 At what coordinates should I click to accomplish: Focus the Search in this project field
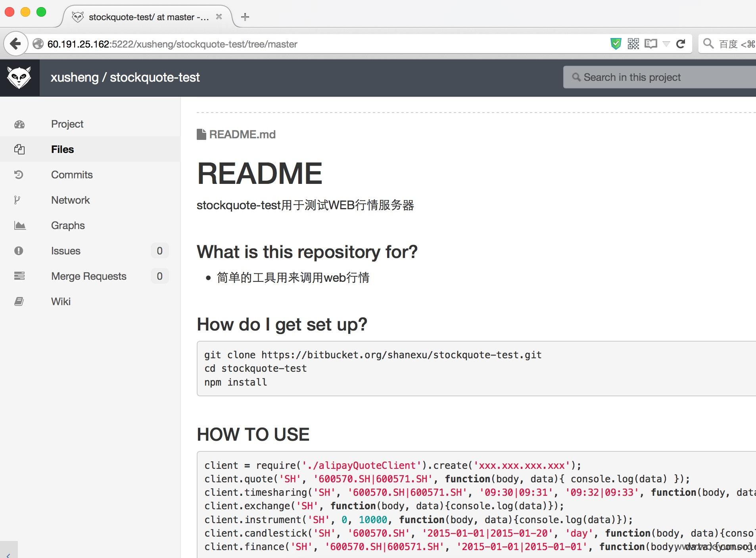tap(660, 77)
